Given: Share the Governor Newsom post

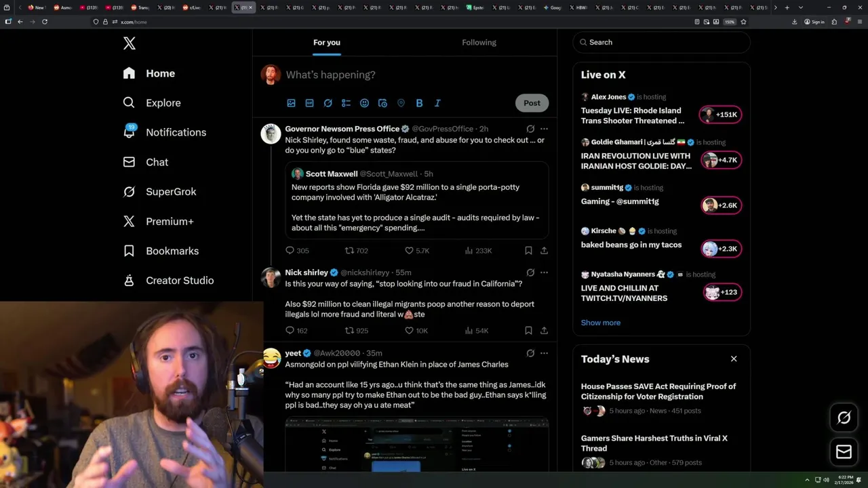Looking at the screenshot, I should click(544, 251).
